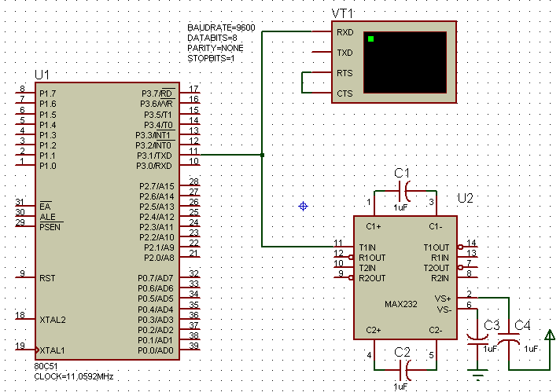The height and width of the screenshot is (392, 560).
Task: Click the P1.7 pin label
Action: pyautogui.click(x=48, y=93)
